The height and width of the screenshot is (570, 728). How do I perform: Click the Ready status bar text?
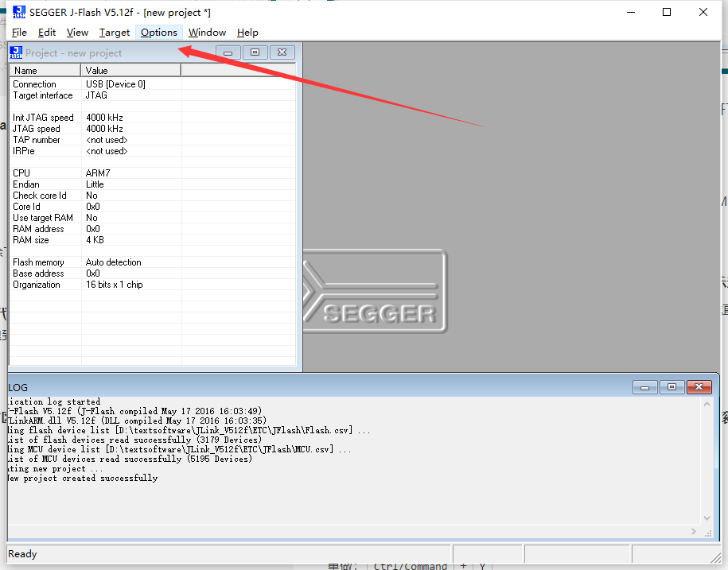coord(22,554)
